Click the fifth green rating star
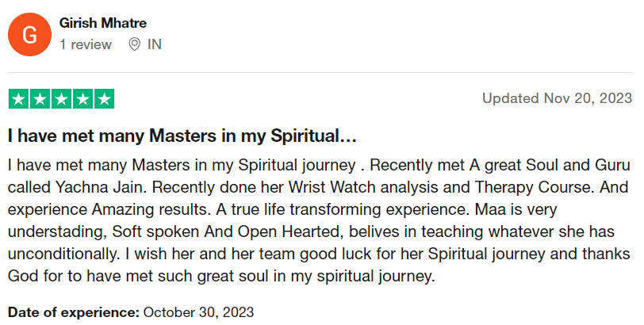644x325 pixels. point(105,99)
